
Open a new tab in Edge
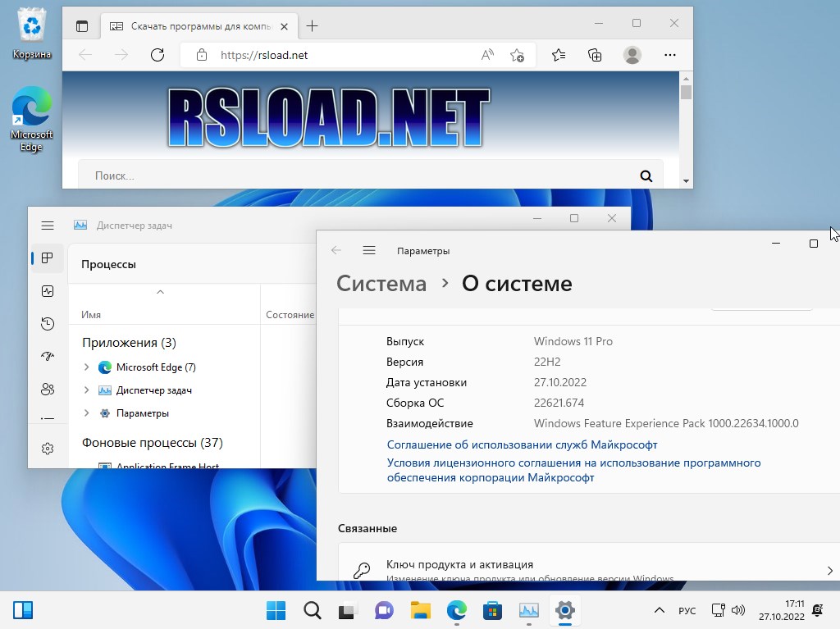[x=312, y=25]
